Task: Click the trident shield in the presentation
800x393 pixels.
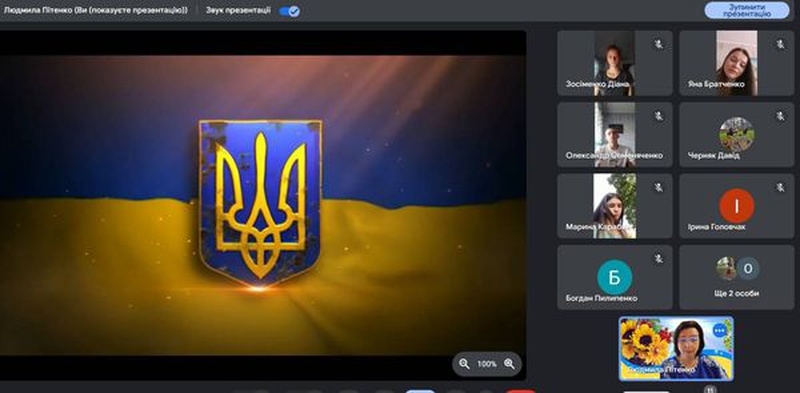Action: click(x=260, y=203)
